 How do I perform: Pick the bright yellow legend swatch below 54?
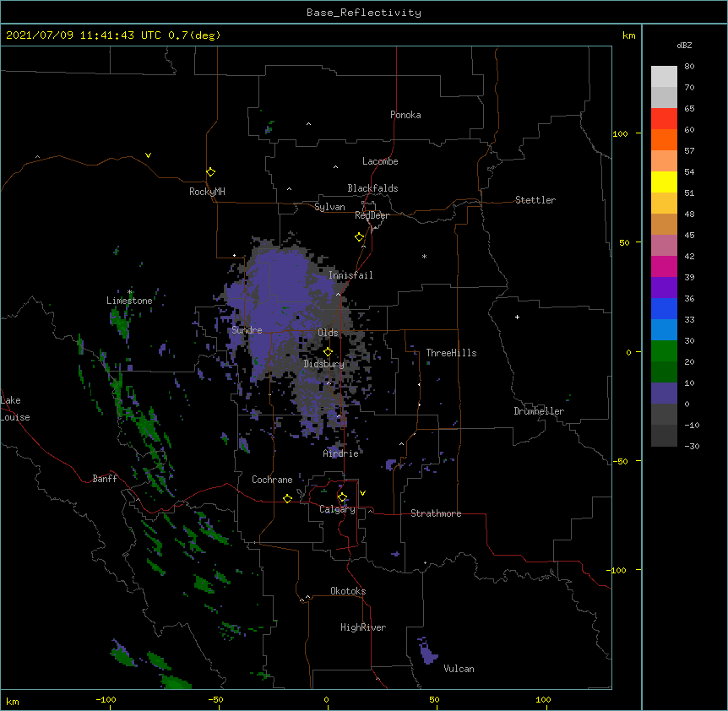pos(664,182)
